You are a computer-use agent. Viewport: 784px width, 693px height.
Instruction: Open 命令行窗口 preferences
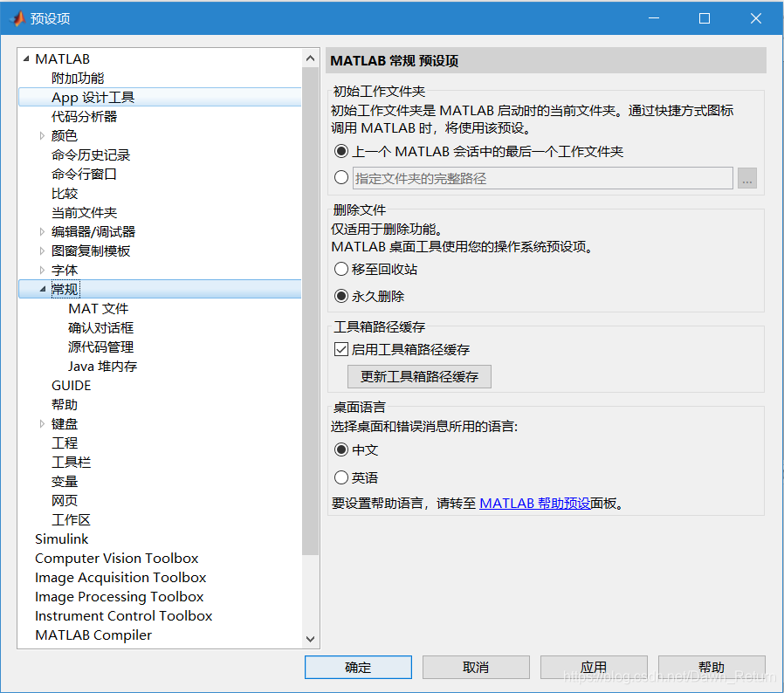tap(84, 174)
